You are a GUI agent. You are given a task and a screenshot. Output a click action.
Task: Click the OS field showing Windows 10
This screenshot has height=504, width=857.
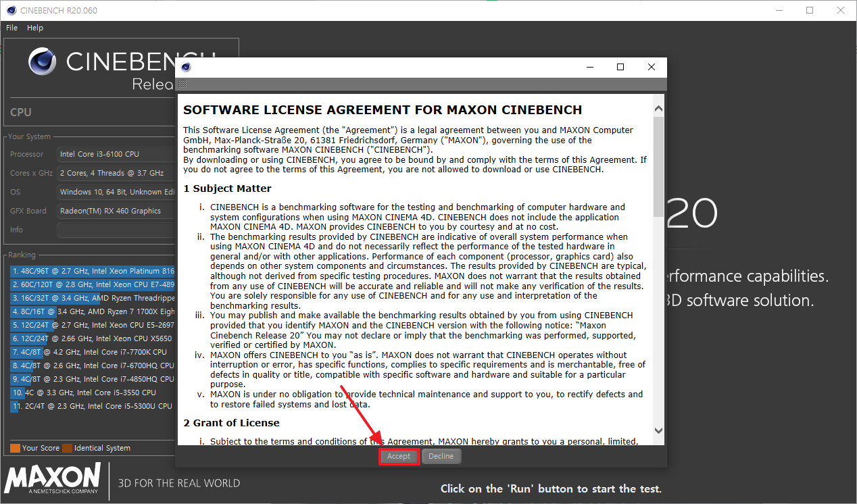(116, 192)
